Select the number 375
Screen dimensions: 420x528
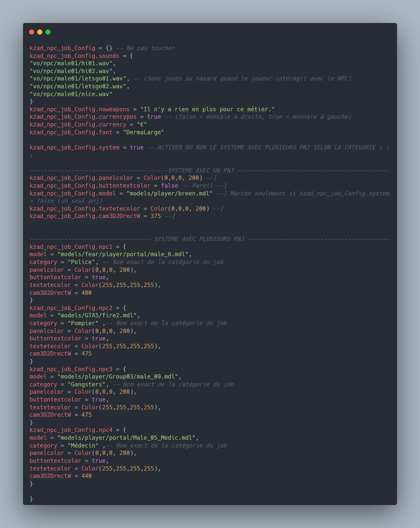point(156,216)
